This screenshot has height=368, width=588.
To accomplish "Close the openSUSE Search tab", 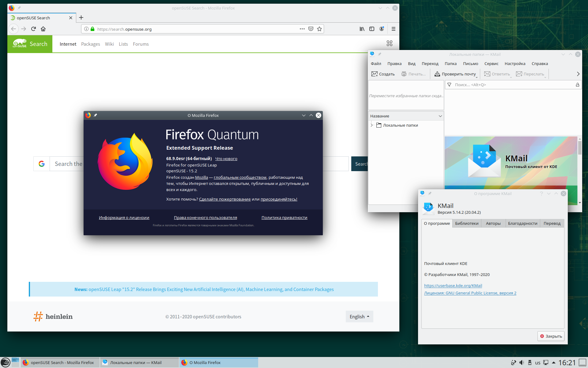I will 71,18.
